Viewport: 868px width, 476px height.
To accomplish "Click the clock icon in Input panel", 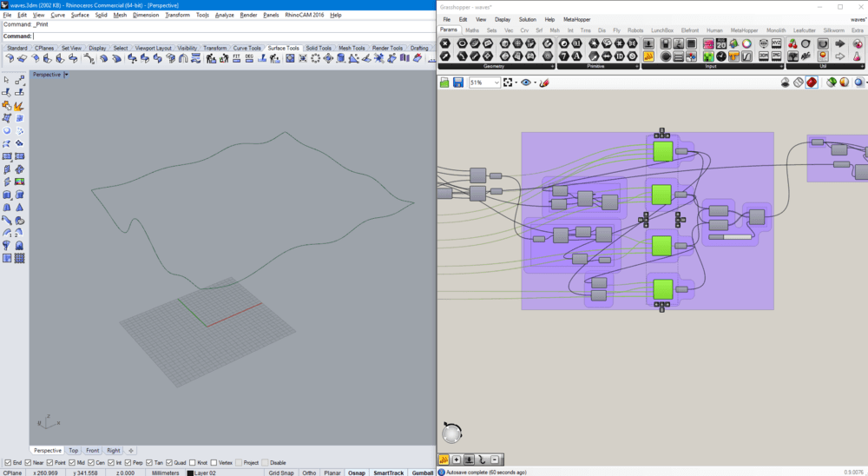I will coord(721,56).
